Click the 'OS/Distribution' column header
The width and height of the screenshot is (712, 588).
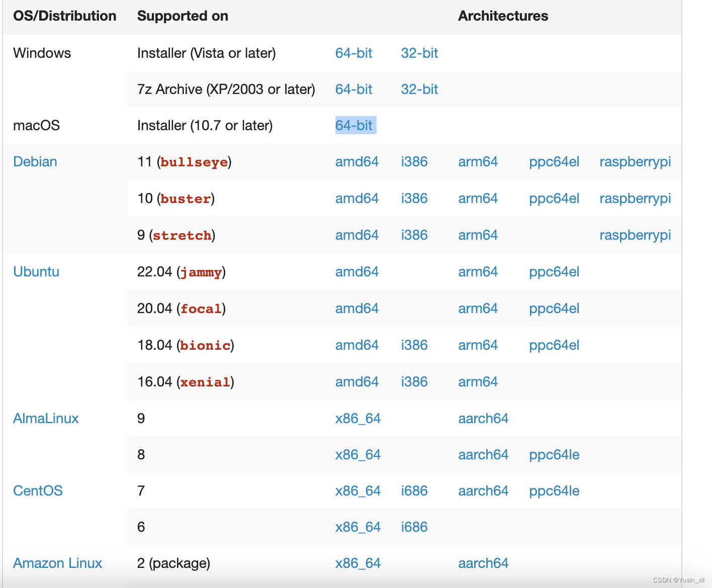[x=64, y=16]
